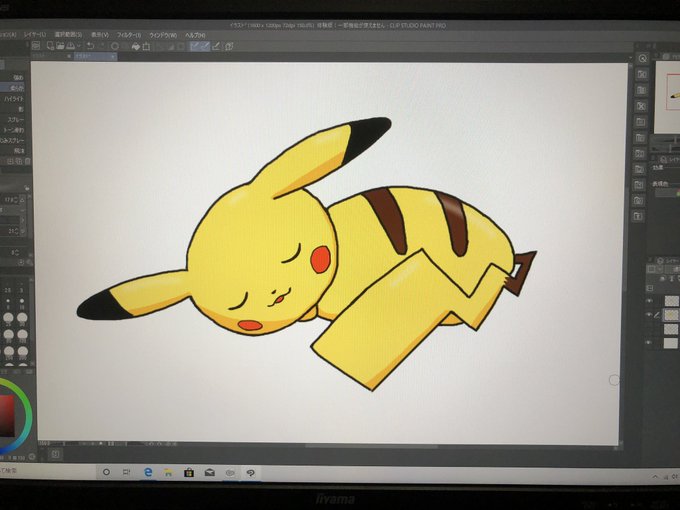The height and width of the screenshot is (510, 680).
Task: Open the 表示(V) menu
Action: pyautogui.click(x=99, y=35)
